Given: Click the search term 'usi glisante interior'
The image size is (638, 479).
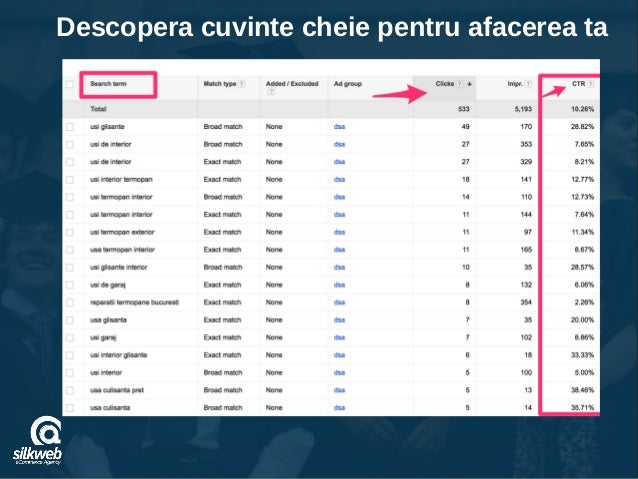Looking at the screenshot, I should [119, 267].
